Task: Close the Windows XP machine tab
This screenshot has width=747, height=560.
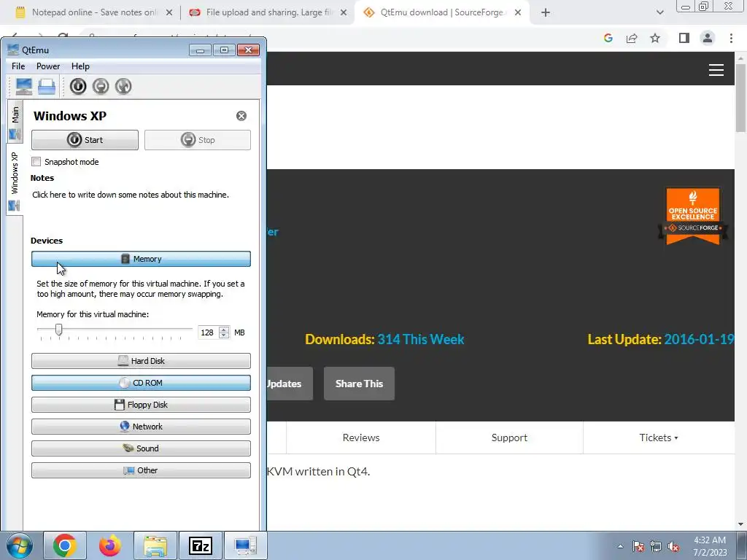Action: pos(241,116)
